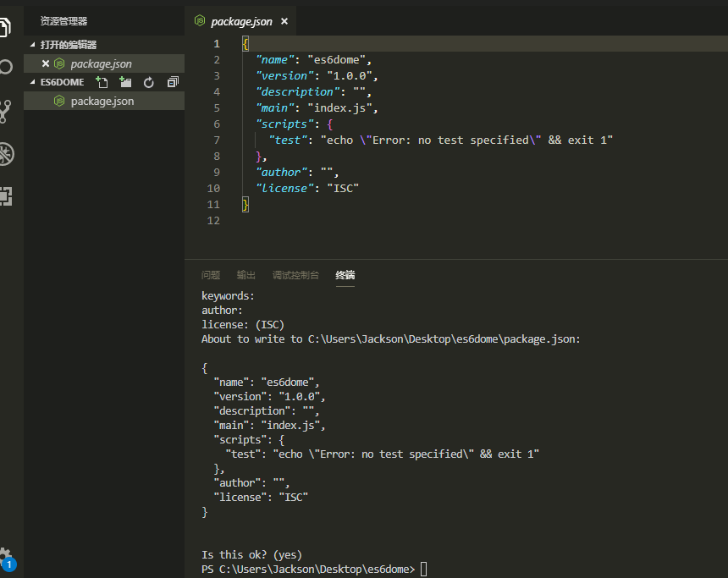Open the Manage gear with update badge
The height and width of the screenshot is (578, 728).
[7, 559]
